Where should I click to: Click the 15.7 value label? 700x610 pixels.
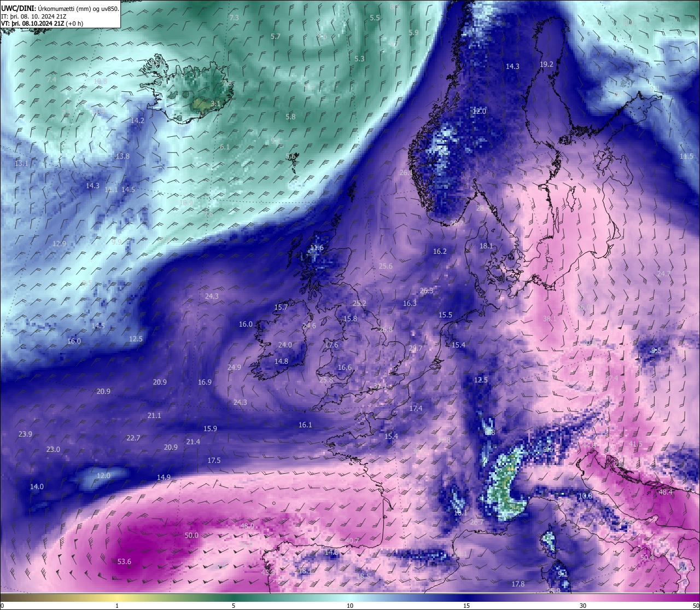click(281, 307)
